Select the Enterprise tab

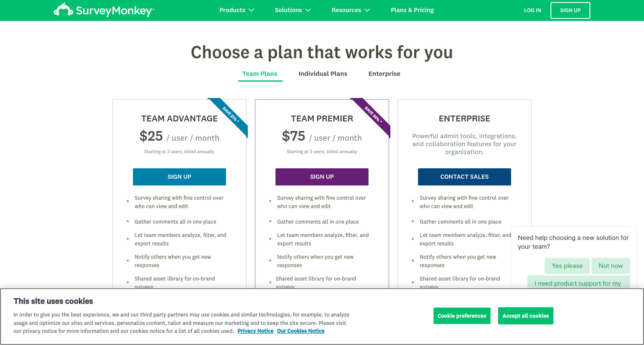click(384, 74)
